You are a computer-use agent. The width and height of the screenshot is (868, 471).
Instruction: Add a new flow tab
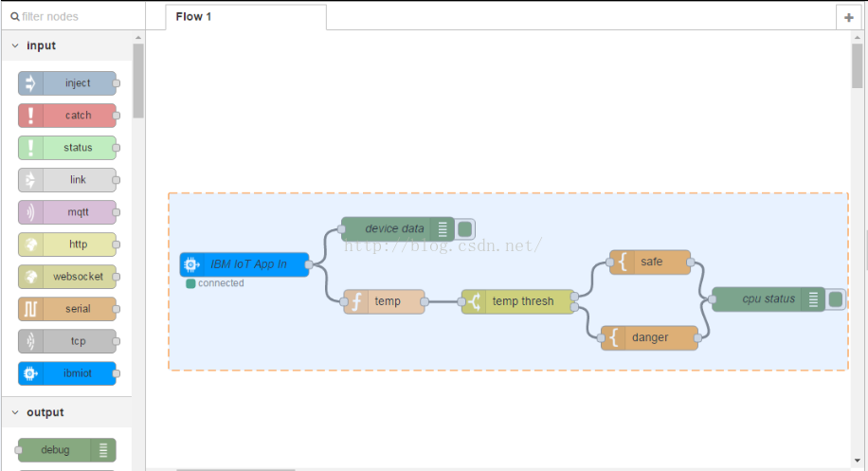coord(848,18)
